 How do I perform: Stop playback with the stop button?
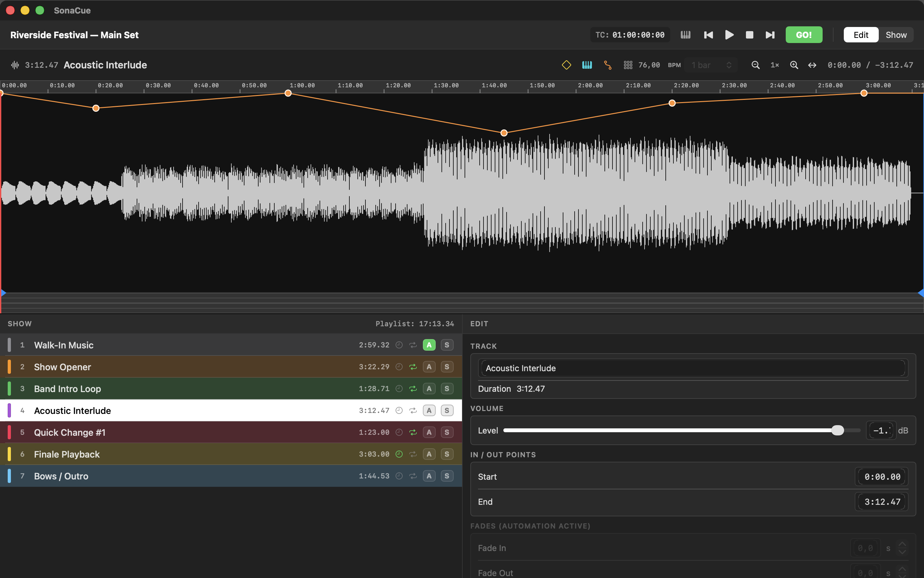(749, 35)
